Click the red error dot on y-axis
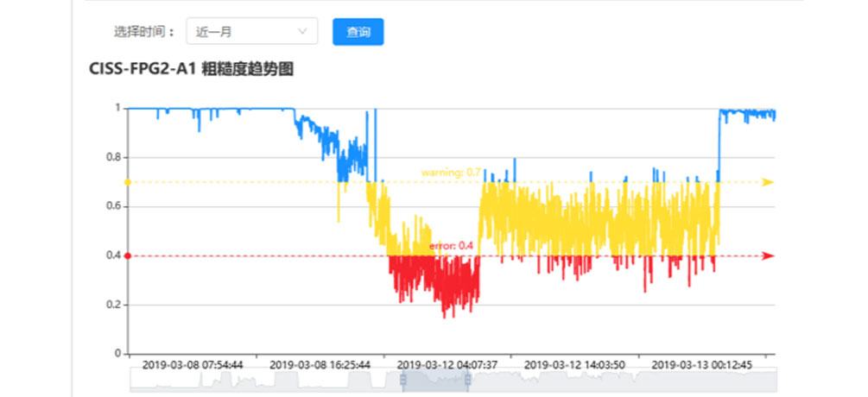 [x=128, y=255]
